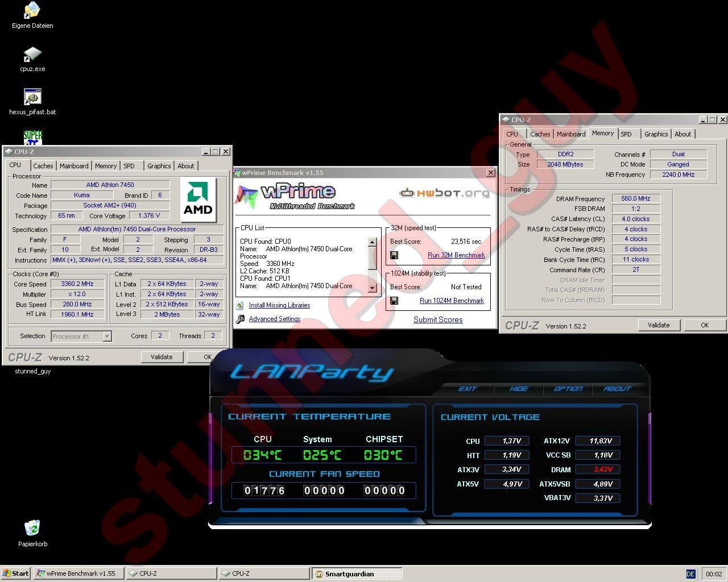The width and height of the screenshot is (728, 582).
Task: Click the save icon next to 32M Best Score
Action: point(394,255)
